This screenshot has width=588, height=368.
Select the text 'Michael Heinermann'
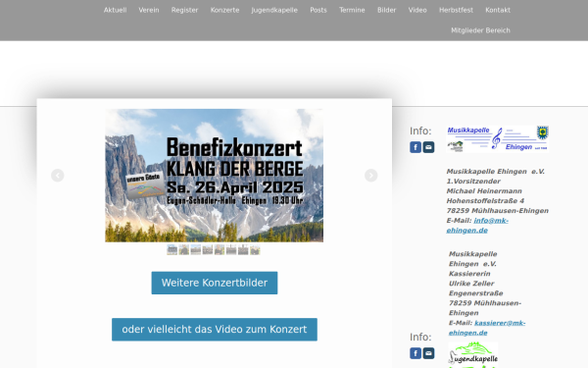pyautogui.click(x=484, y=191)
